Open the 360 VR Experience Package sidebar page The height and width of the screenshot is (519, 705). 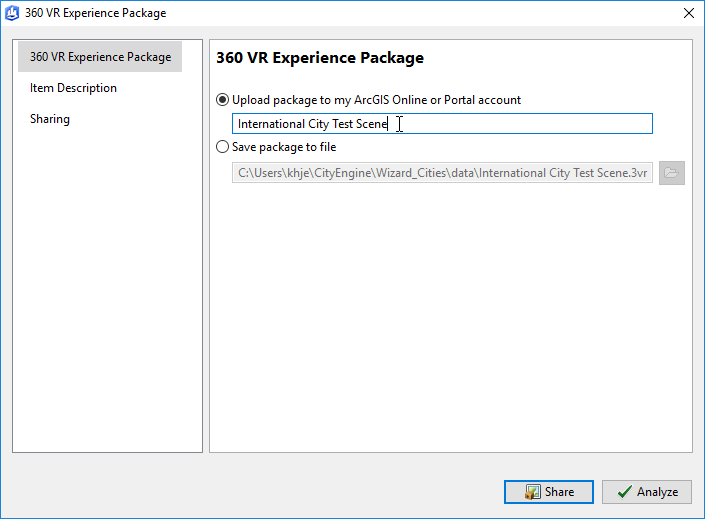point(100,57)
